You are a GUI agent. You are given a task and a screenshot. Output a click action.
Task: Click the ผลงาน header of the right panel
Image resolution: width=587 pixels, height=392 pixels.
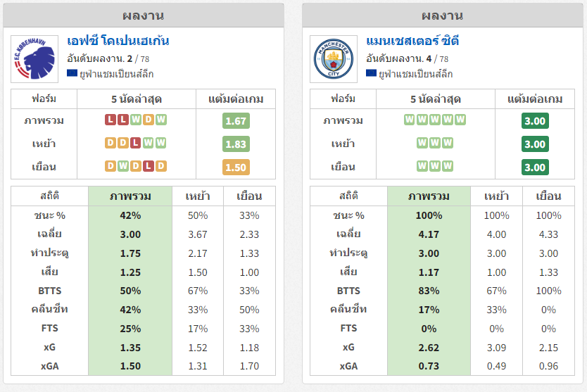point(443,15)
